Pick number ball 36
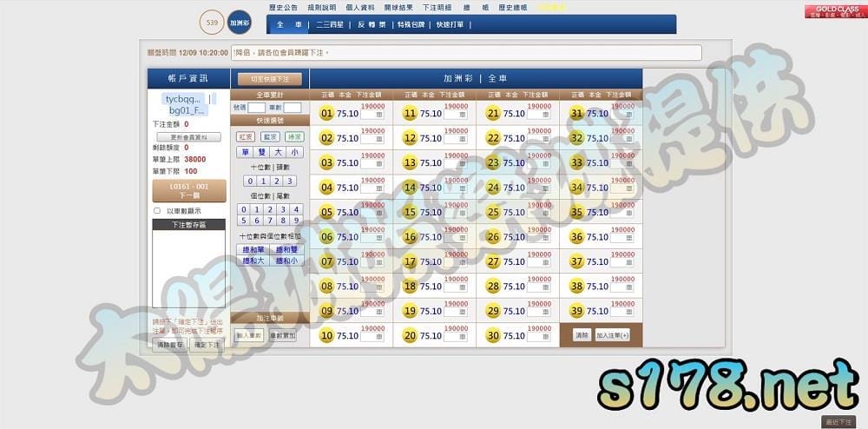The height and width of the screenshot is (429, 868). 577,237
